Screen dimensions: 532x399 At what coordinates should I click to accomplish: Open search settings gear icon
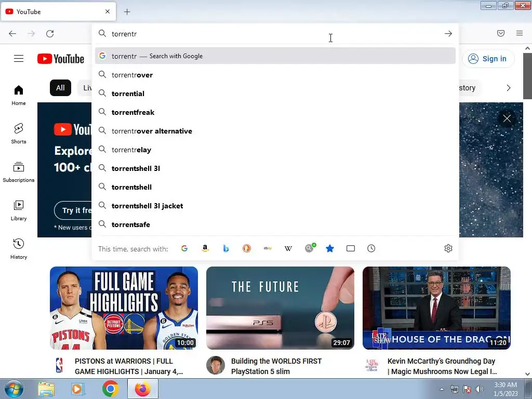click(x=448, y=248)
